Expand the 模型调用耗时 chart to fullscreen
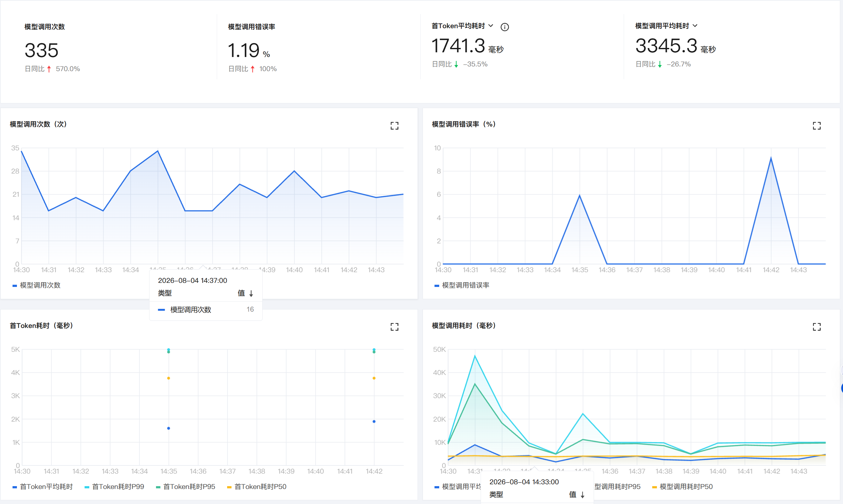843x504 pixels. point(816,327)
